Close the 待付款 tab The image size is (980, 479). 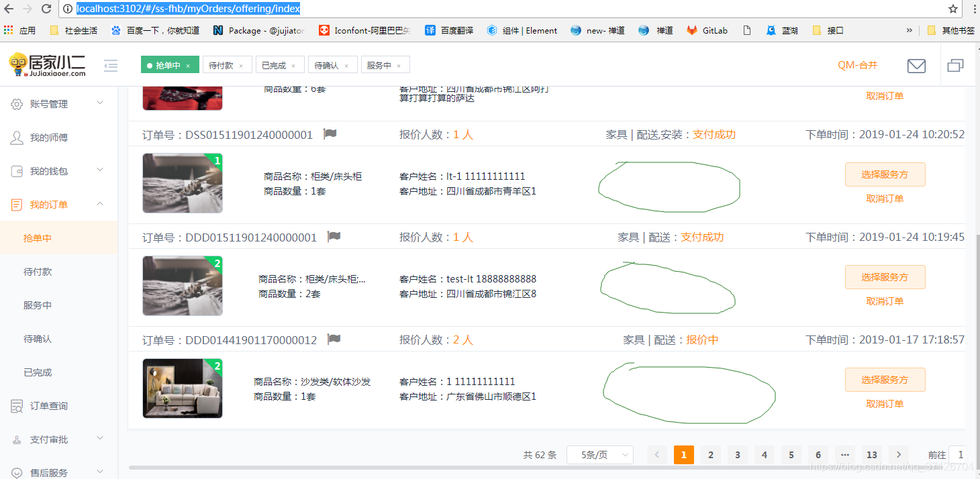pos(241,66)
